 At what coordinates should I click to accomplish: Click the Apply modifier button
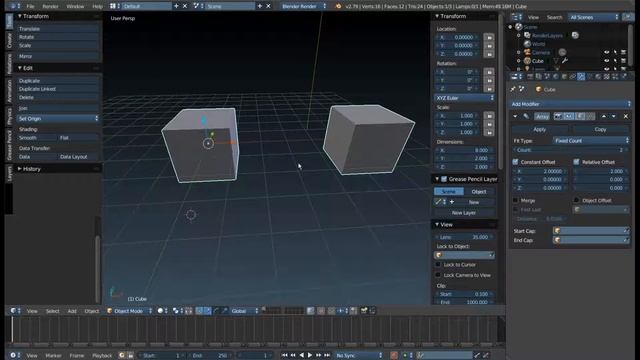click(540, 129)
